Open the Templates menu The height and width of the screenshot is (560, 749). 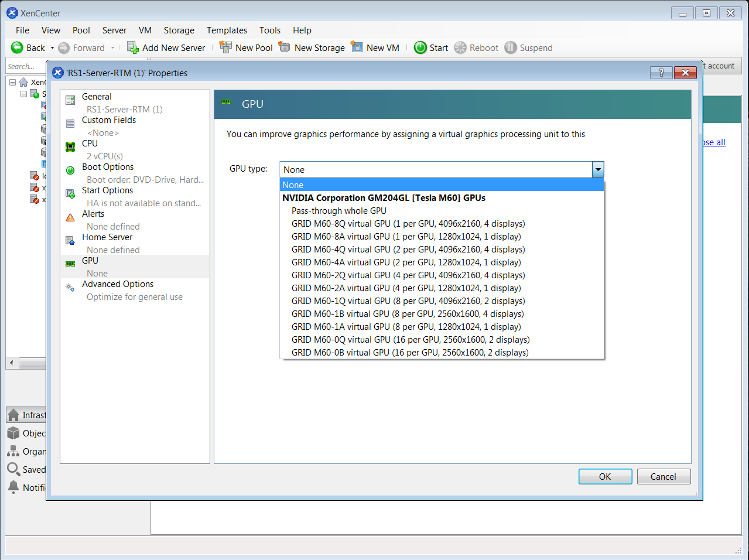coord(227,30)
